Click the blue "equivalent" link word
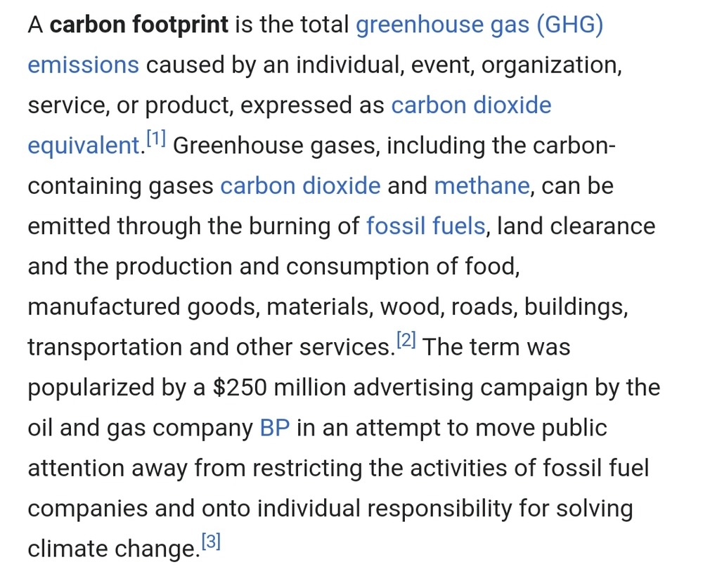This screenshot has width=703, height=588. (x=83, y=146)
